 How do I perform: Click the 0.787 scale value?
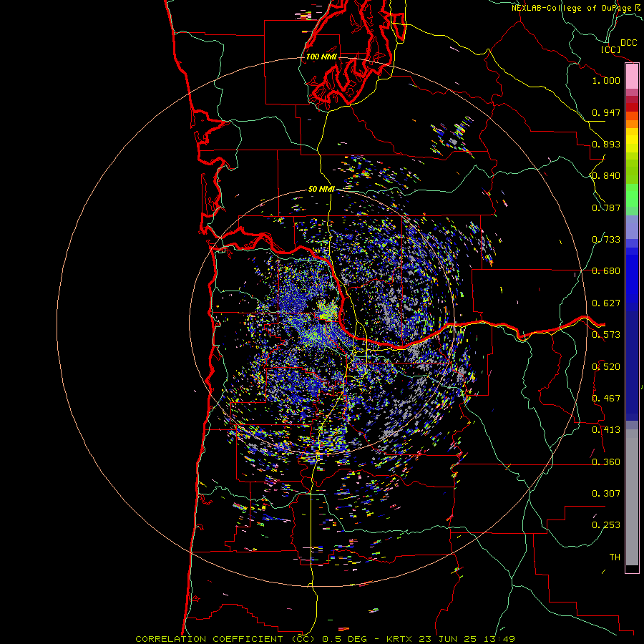tap(606, 208)
